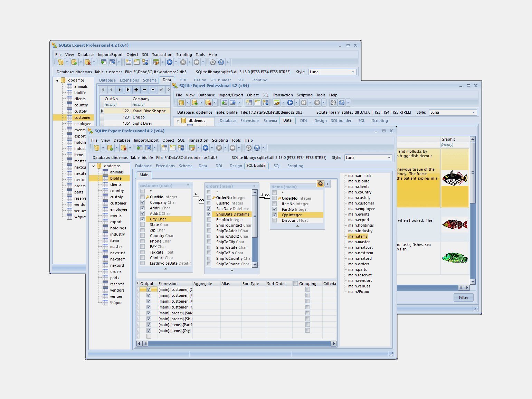The height and width of the screenshot is (399, 532).
Task: Open the Main subquery tab in the SQL builder
Action: coord(144,175)
